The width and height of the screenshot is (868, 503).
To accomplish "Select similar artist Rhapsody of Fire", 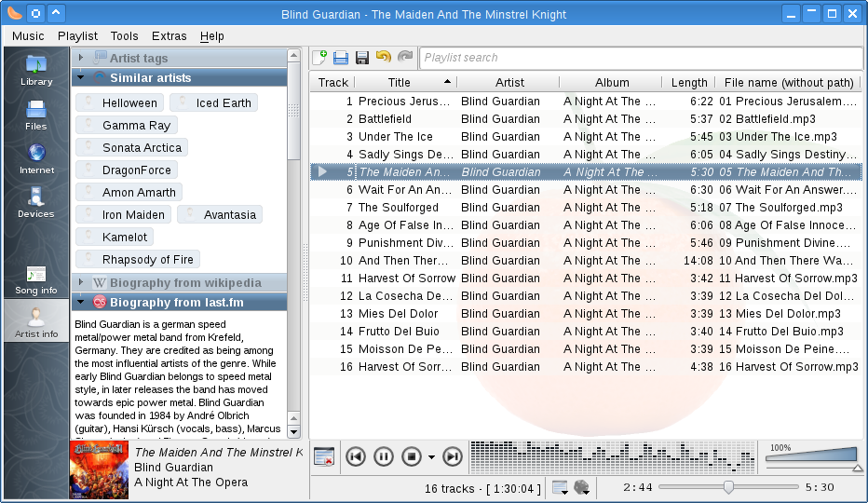I will tap(138, 259).
